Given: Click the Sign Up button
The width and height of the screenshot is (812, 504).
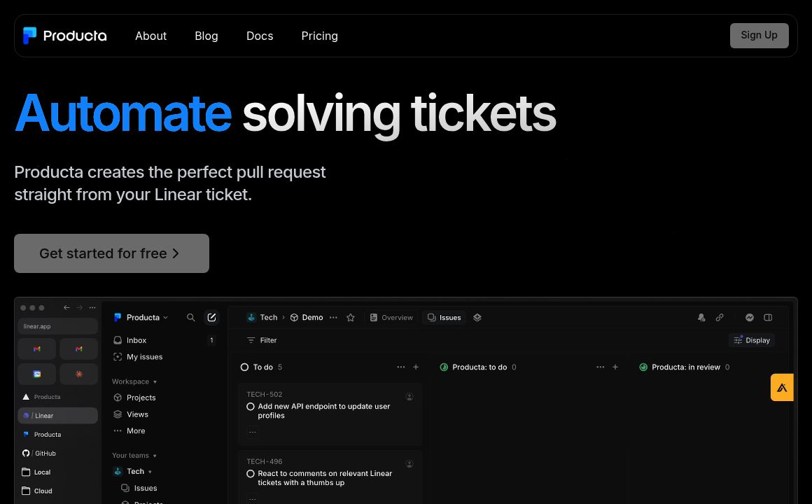Looking at the screenshot, I should coord(759,36).
